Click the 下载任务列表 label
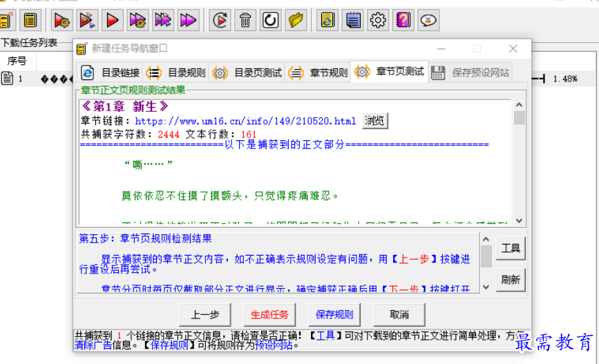 click(x=29, y=42)
